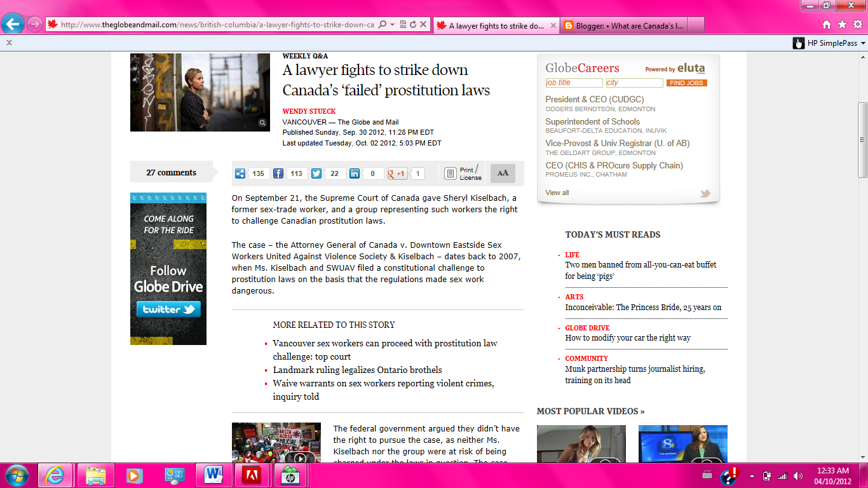
Task: Open the address bar autocomplete dropdown arrow
Action: [393, 25]
